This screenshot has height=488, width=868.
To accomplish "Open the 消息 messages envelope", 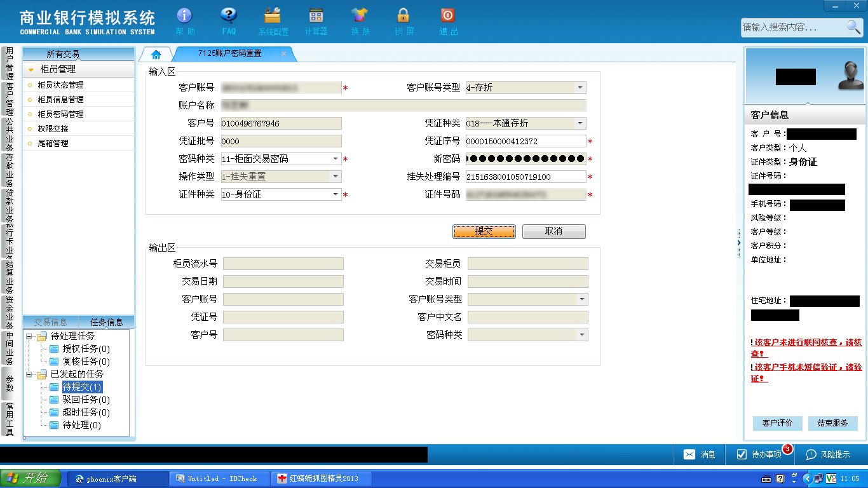I will click(x=699, y=454).
